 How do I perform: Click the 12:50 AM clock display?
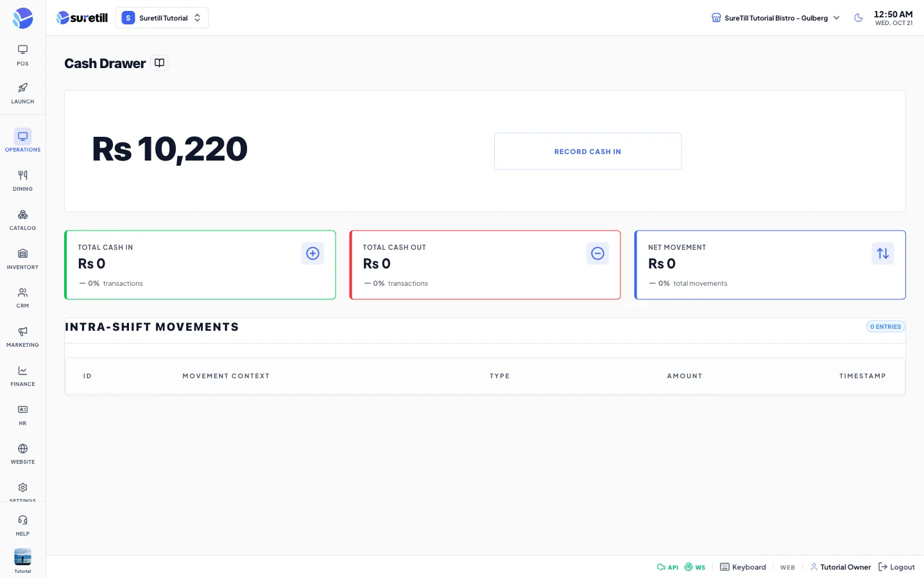[893, 14]
